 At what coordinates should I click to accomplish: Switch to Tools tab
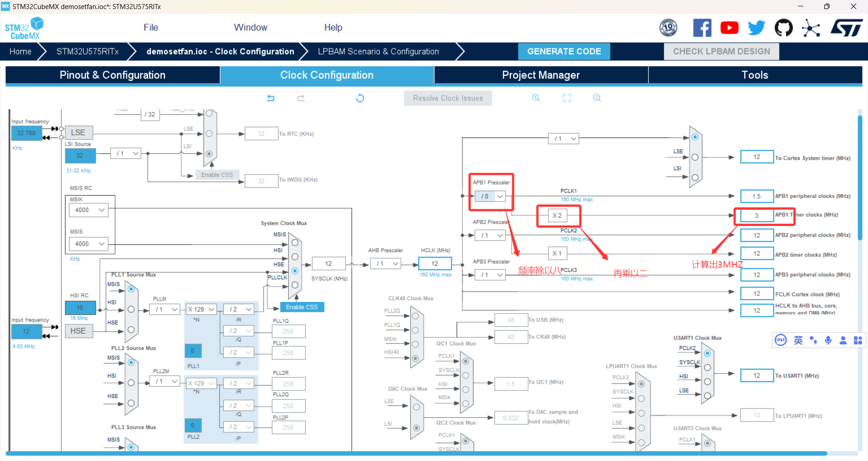(755, 75)
